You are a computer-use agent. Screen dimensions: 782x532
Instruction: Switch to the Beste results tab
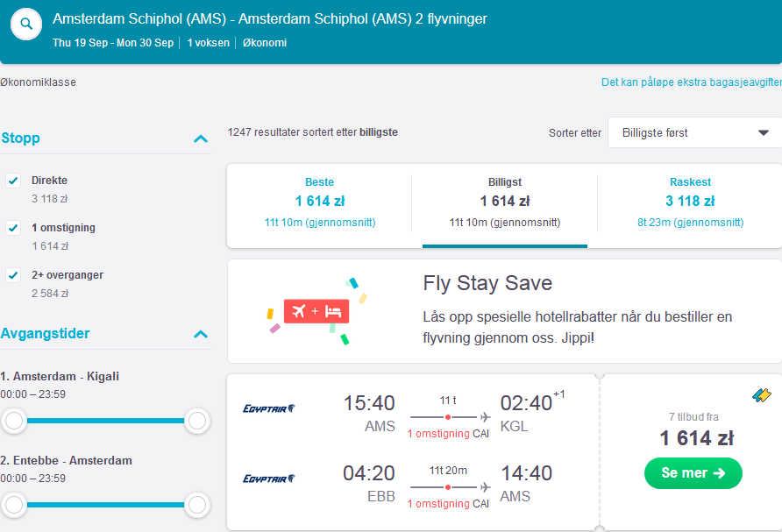(320, 202)
